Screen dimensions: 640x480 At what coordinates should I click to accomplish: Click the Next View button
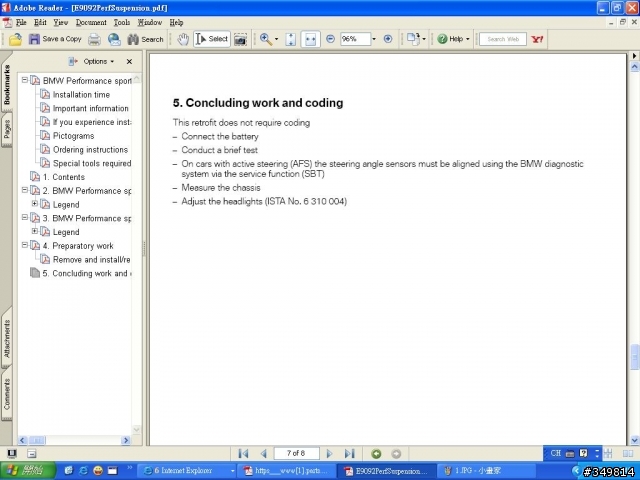pos(396,453)
